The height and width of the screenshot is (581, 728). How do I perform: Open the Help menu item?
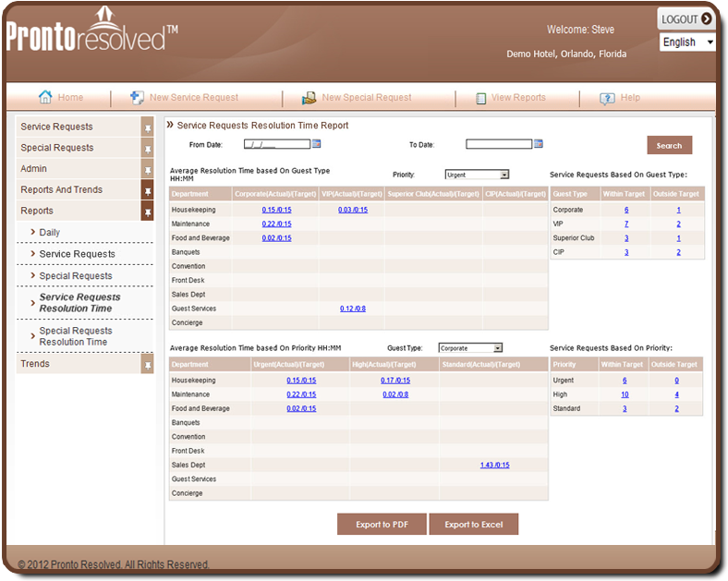click(630, 98)
